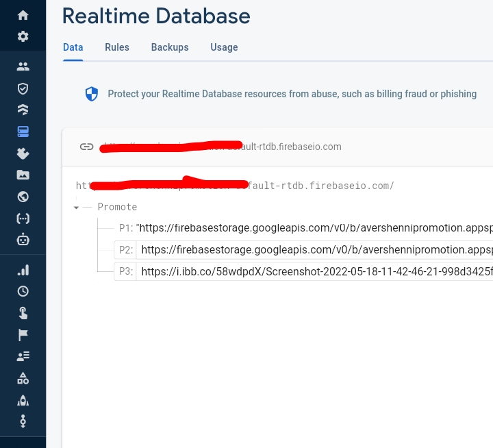Viewport: 493px width, 448px height.
Task: Click the P2 key label
Action: [x=126, y=250]
